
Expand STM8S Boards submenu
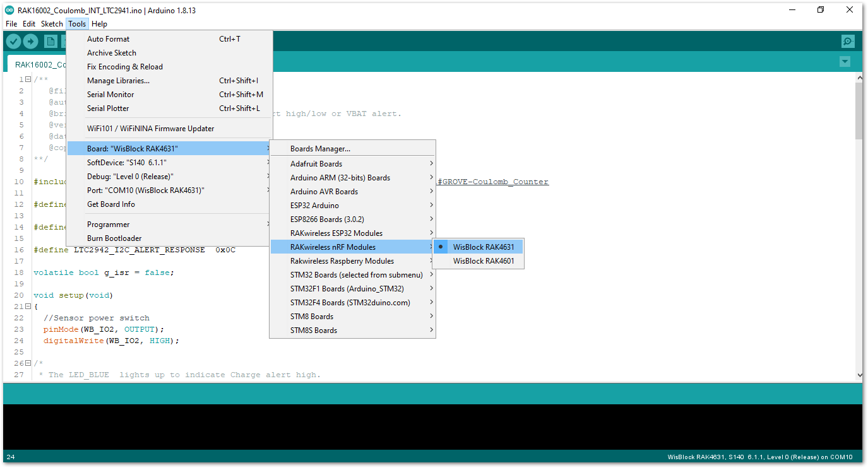point(352,331)
